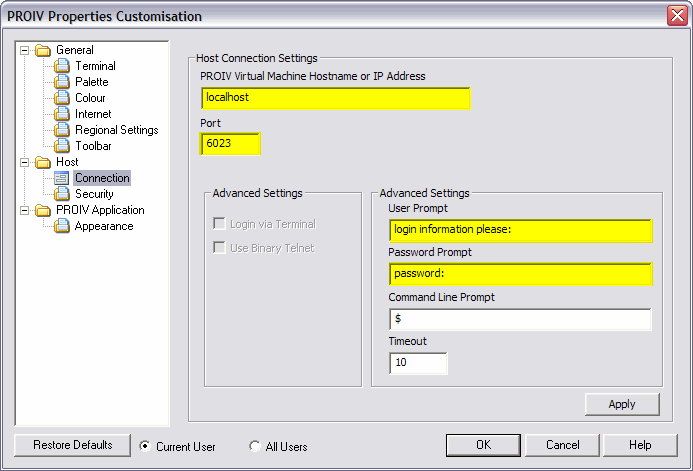Click the Appearance page icon

(62, 226)
